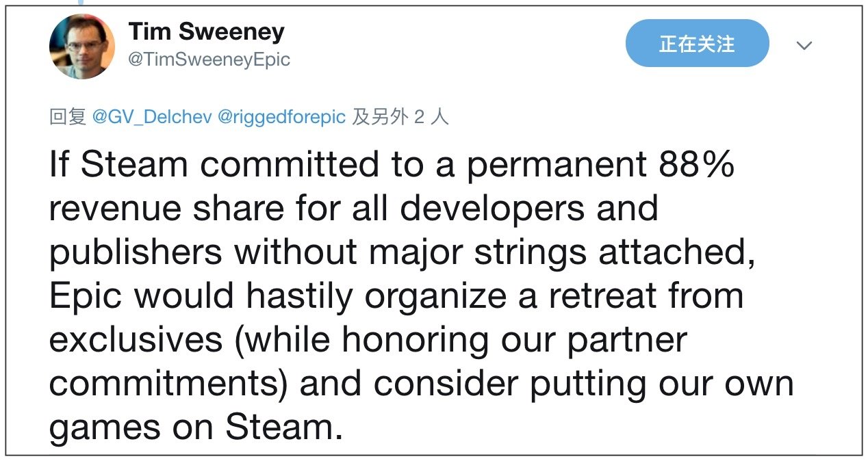Click the tweet line starting "exclusives (while"

click(x=368, y=340)
